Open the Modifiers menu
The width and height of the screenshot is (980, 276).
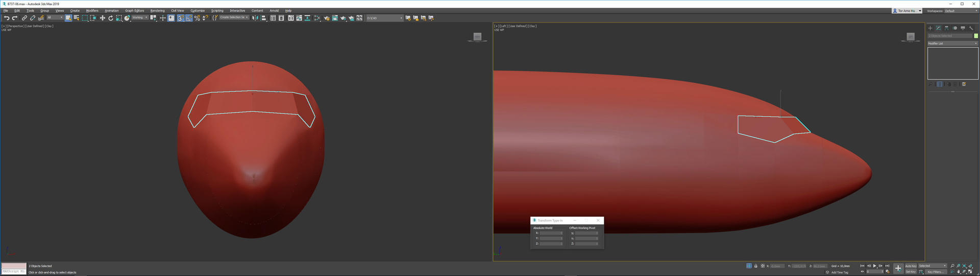click(92, 11)
